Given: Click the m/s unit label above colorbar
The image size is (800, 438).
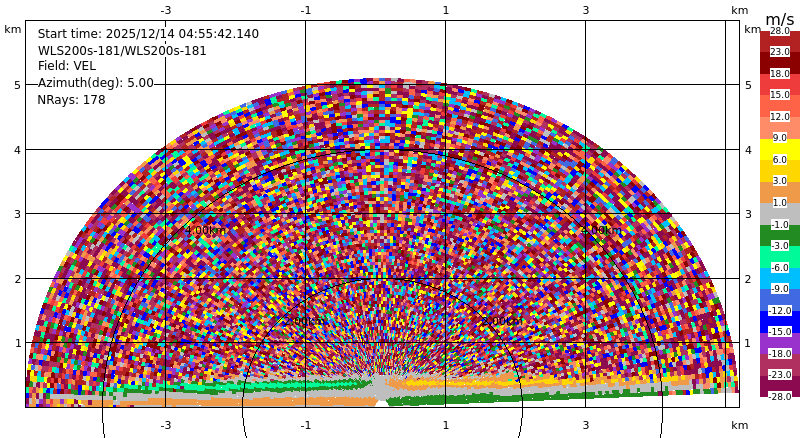Looking at the screenshot, I should click(780, 19).
